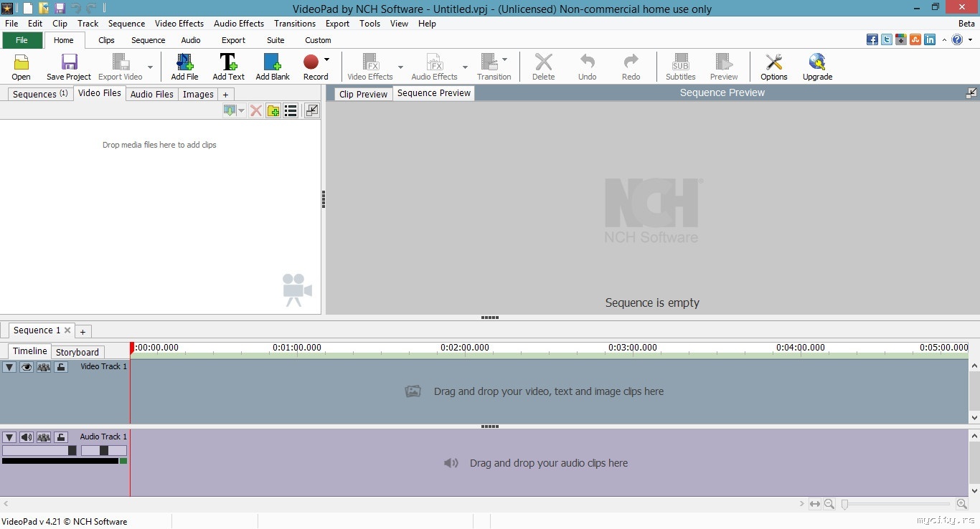This screenshot has width=980, height=529.
Task: Toggle the lock on Audio Track 1
Action: (x=61, y=437)
